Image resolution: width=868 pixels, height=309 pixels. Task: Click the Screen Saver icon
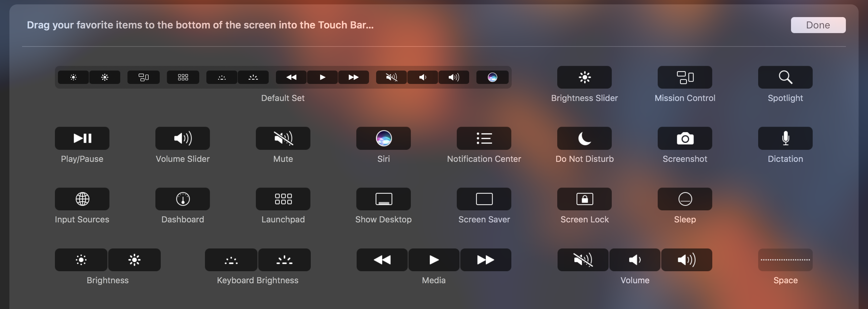click(x=484, y=199)
